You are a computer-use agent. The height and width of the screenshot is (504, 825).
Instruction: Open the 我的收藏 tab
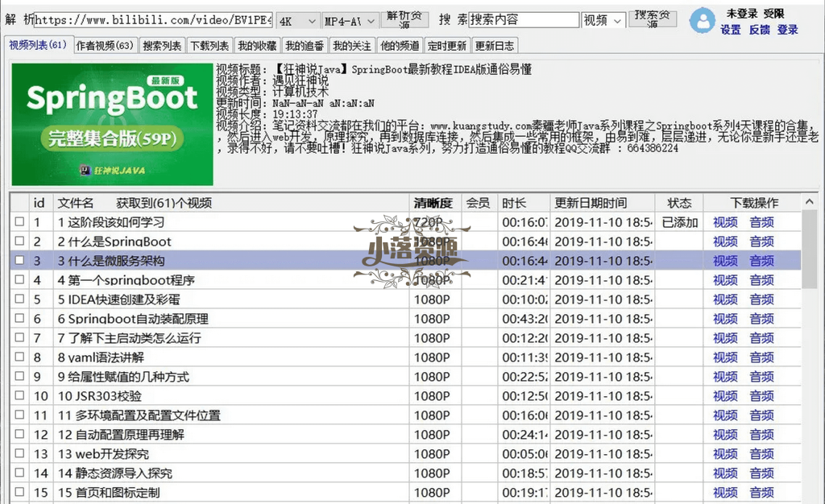[257, 46]
